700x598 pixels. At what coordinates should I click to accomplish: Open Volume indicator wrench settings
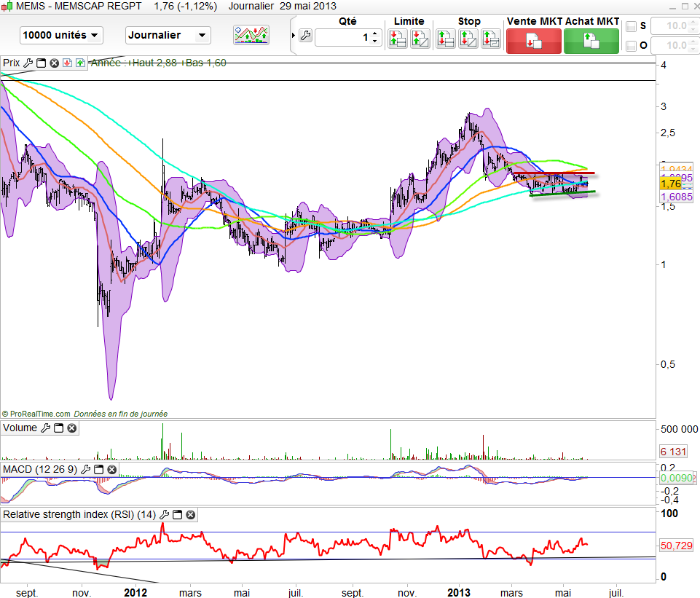pos(46,428)
